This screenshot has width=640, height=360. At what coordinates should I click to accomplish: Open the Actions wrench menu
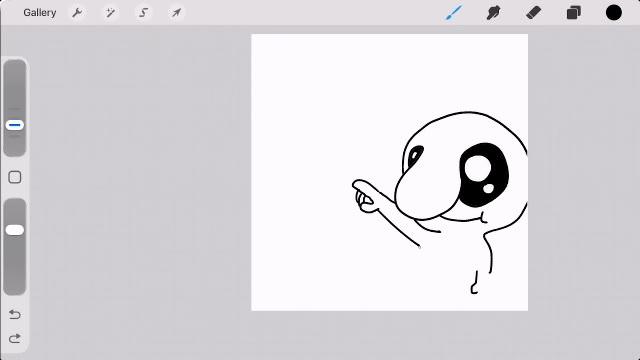(77, 13)
